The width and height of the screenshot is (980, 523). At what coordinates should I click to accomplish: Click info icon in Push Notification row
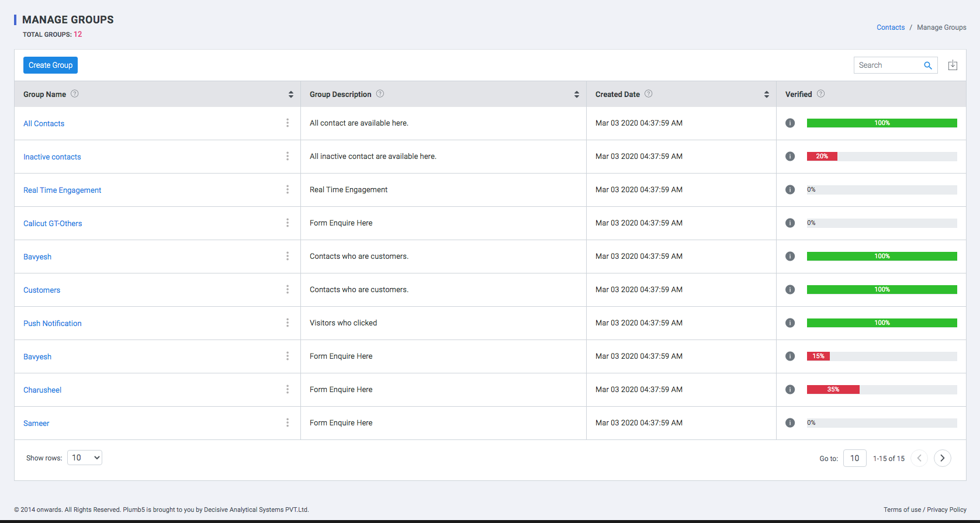point(790,323)
